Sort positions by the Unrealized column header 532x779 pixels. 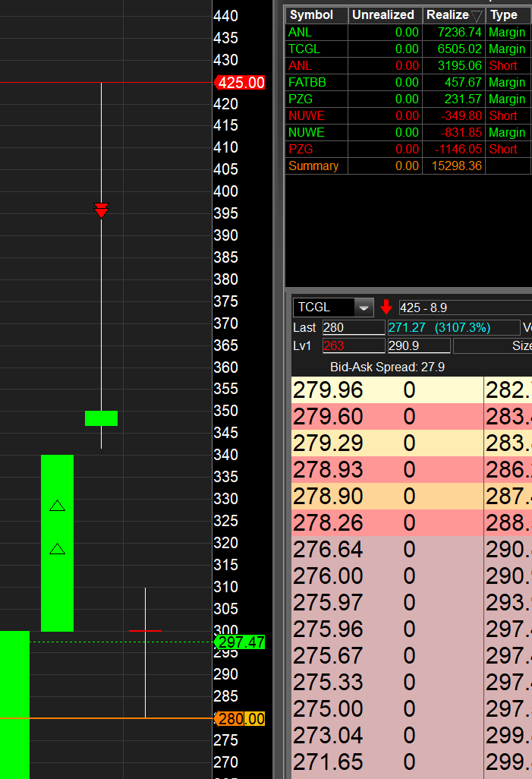coord(385,15)
